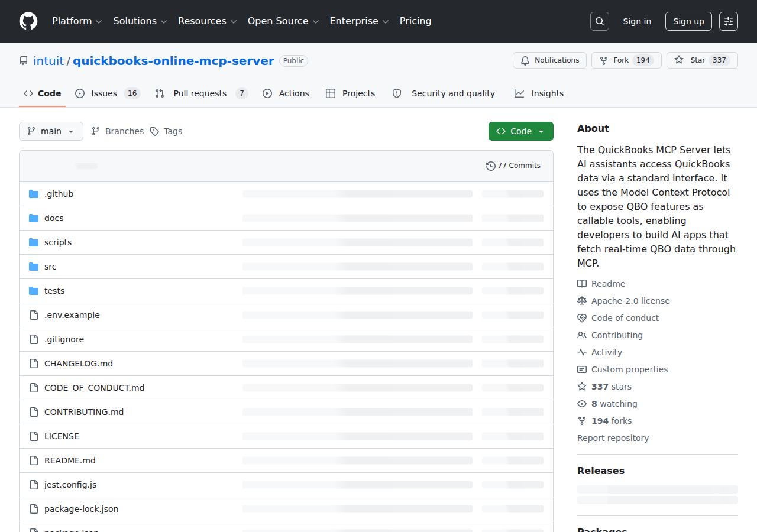Open the CONTRIBUTING.md file
Viewport: 757px width, 532px height.
84,412
